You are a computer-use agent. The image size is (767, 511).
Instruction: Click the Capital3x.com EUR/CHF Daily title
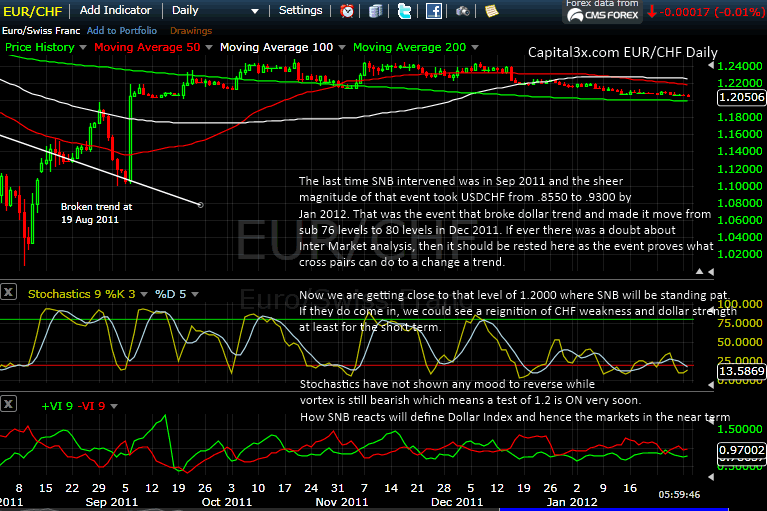pyautogui.click(x=623, y=52)
